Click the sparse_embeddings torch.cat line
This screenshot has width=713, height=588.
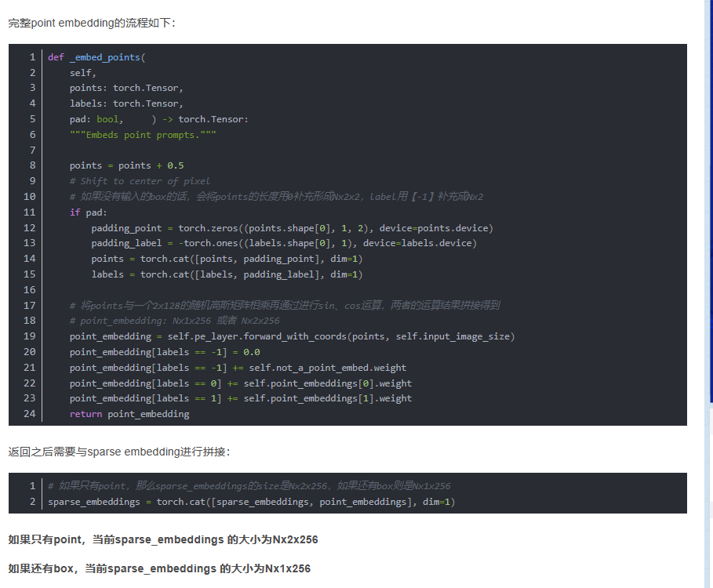[x=251, y=502]
